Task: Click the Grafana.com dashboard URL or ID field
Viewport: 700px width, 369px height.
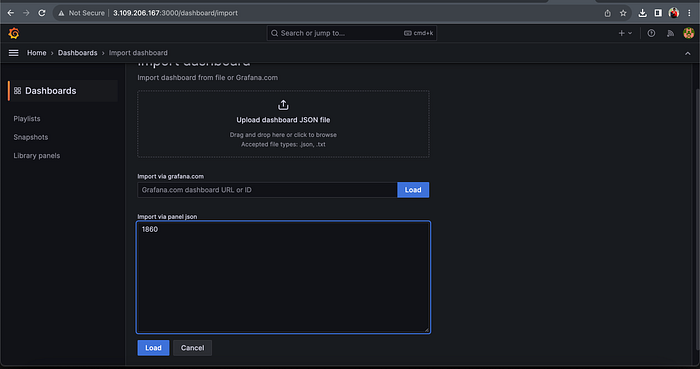Action: 267,190
